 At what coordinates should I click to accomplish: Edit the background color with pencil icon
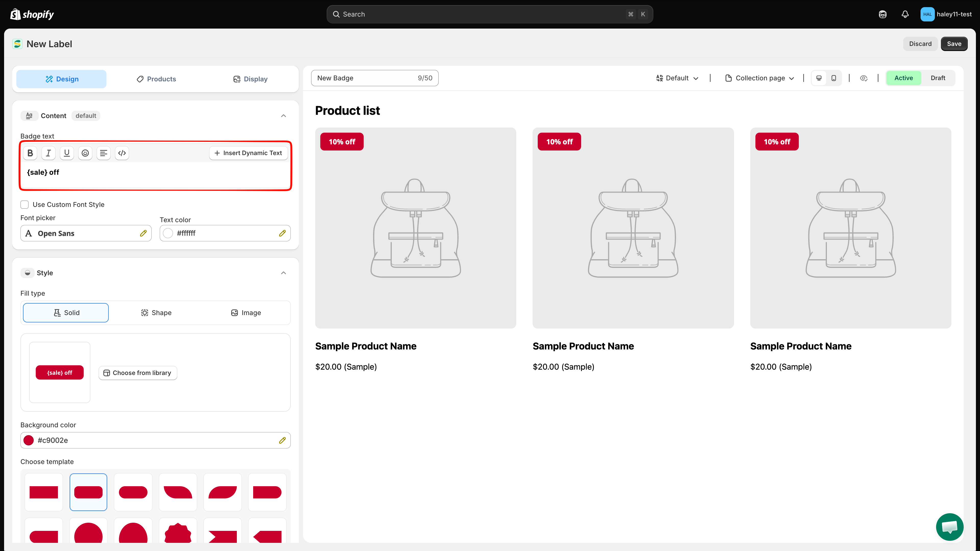click(x=282, y=440)
